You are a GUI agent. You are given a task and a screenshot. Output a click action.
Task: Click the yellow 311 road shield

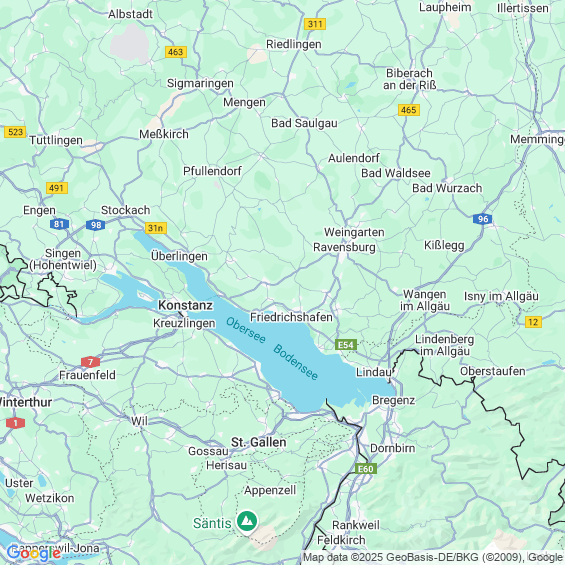[315, 24]
